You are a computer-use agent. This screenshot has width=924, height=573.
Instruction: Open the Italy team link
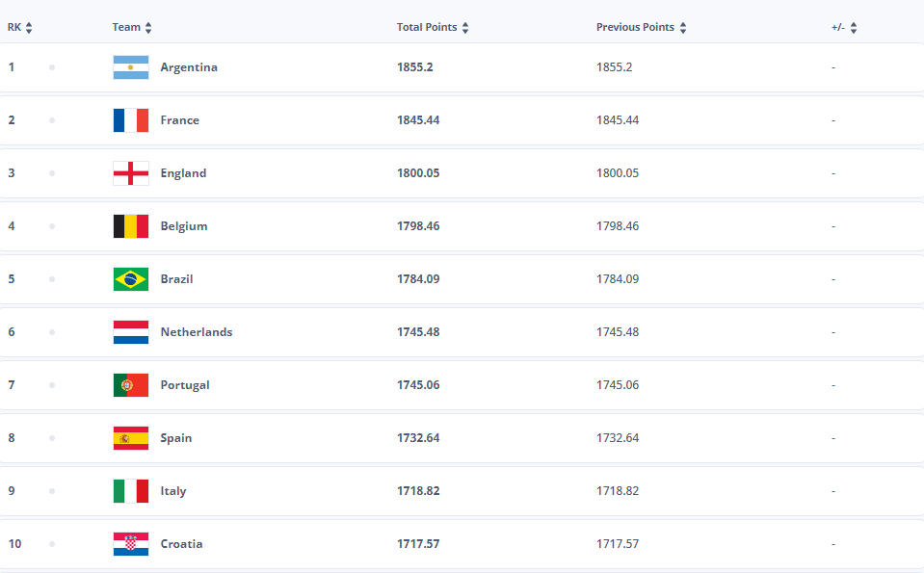coord(173,491)
